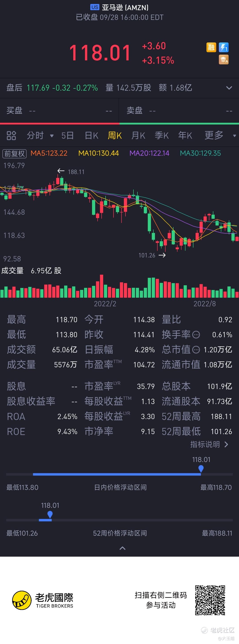Tap the orange stacked layers icon

[224, 59]
